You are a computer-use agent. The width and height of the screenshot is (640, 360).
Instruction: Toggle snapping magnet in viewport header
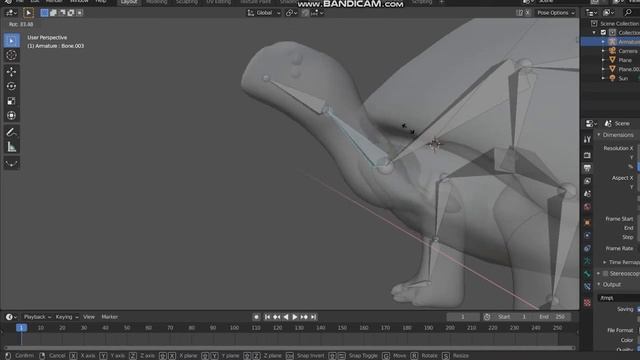(x=305, y=13)
